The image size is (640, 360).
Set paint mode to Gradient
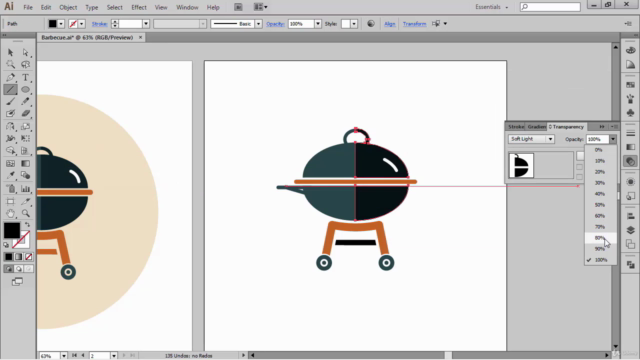coord(19,257)
